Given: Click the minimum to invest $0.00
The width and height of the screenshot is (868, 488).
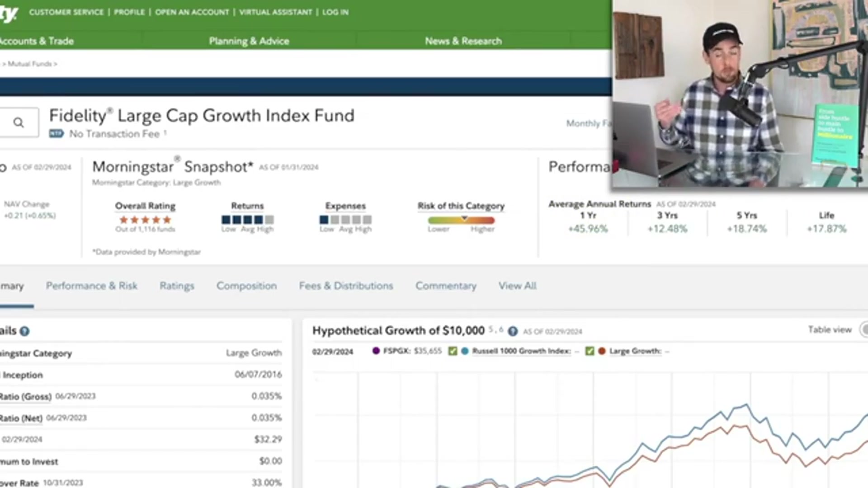Looking at the screenshot, I should [x=270, y=461].
